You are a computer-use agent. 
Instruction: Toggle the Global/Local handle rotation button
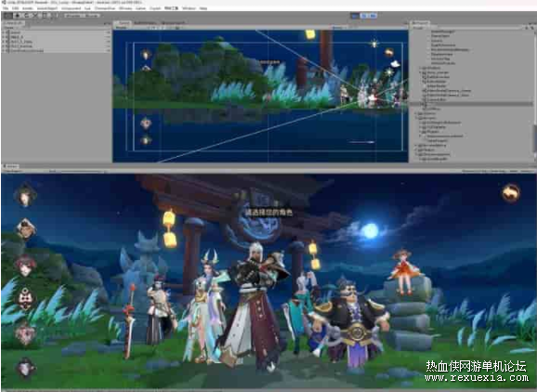[91, 16]
